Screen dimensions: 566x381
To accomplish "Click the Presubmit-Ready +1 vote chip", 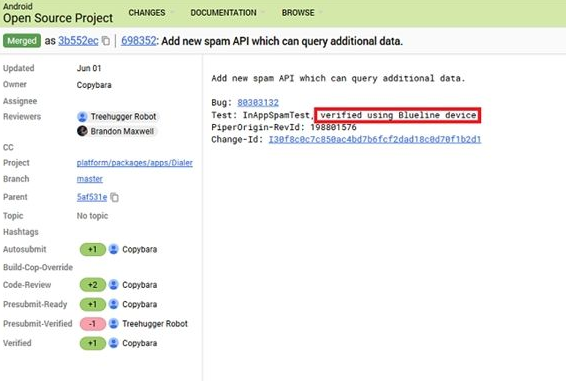I will [x=93, y=304].
